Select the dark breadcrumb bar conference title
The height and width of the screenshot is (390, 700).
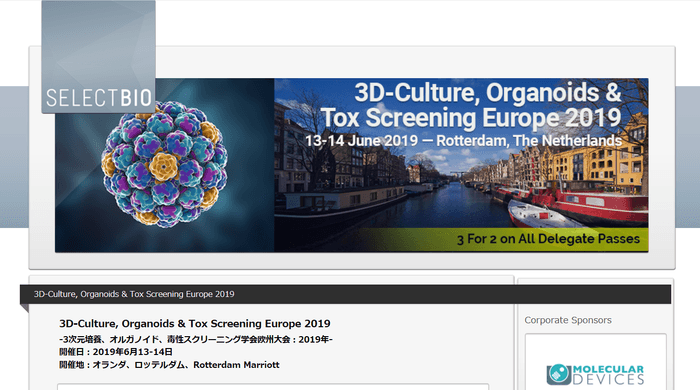click(134, 294)
